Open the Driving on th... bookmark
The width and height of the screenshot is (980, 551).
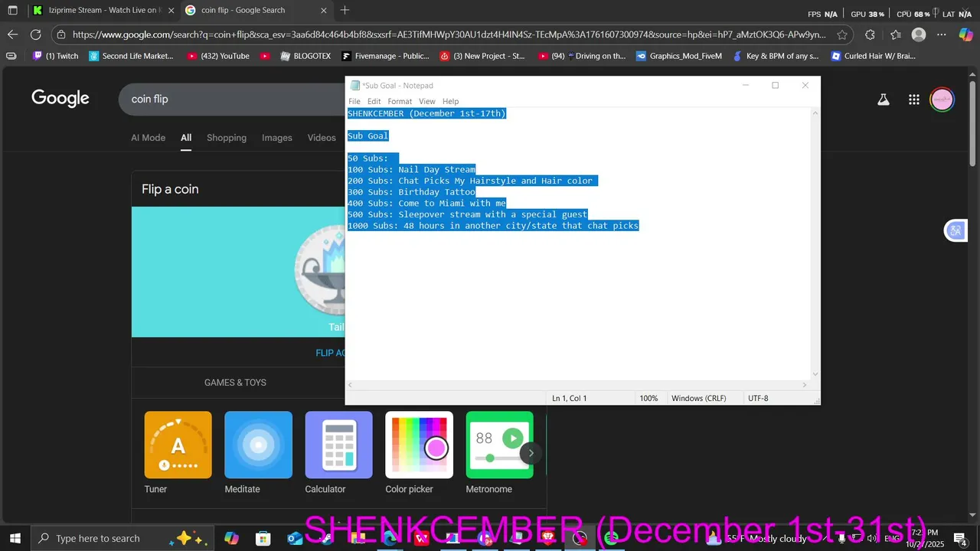click(x=582, y=56)
